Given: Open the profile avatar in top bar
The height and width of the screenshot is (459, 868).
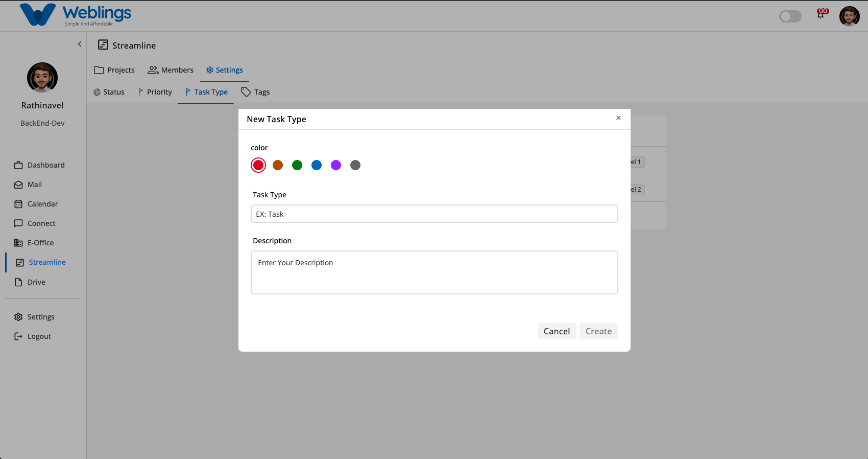Looking at the screenshot, I should [x=850, y=16].
